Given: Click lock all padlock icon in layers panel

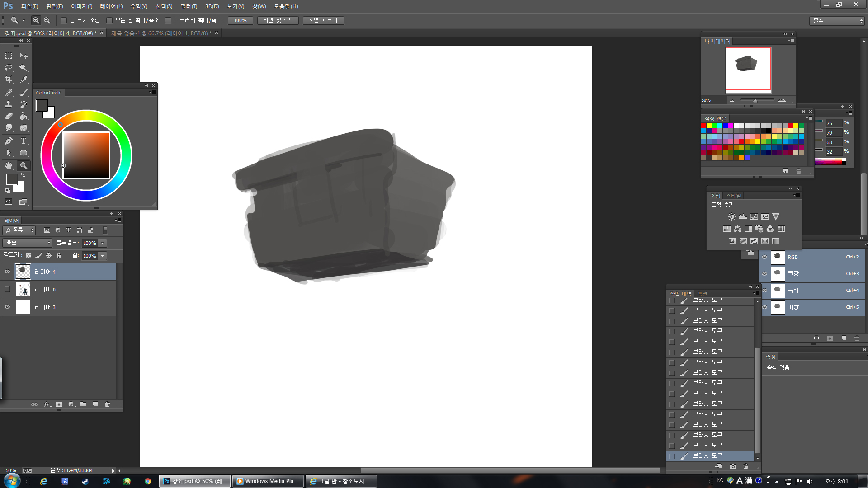Looking at the screenshot, I should tap(59, 256).
